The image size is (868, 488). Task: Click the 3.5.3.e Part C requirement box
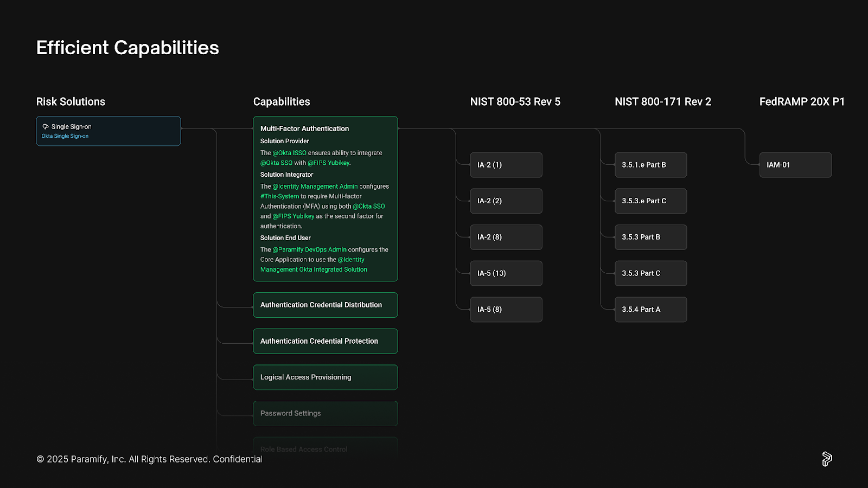(651, 201)
